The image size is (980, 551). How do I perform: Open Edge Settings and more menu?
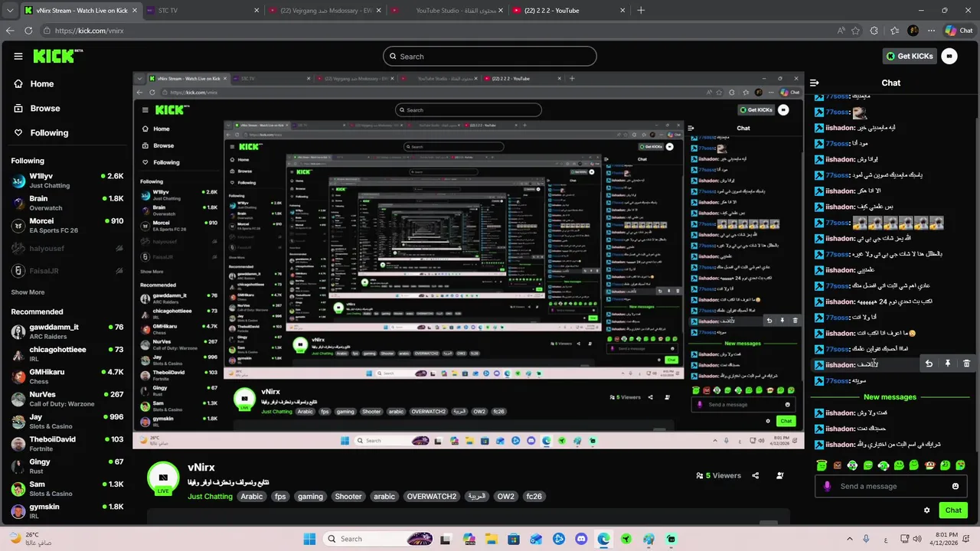point(931,31)
